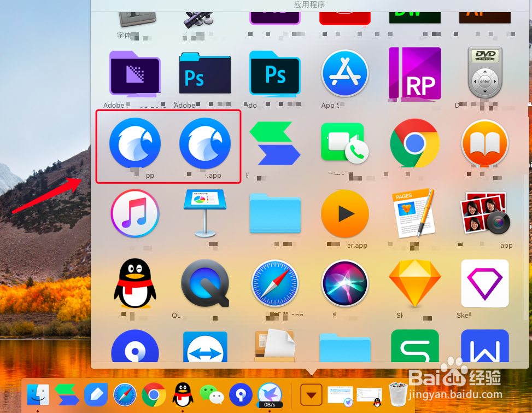Open The Unarchiver box icon
Screen dimensions: 532x413
pos(275,346)
